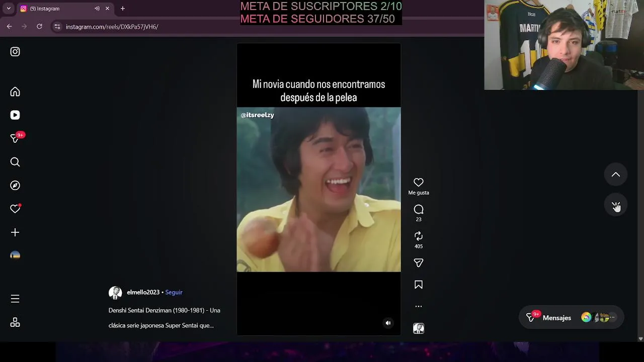The image size is (644, 362).
Task: Open the Reels icon in sidebar
Action: coord(15,115)
